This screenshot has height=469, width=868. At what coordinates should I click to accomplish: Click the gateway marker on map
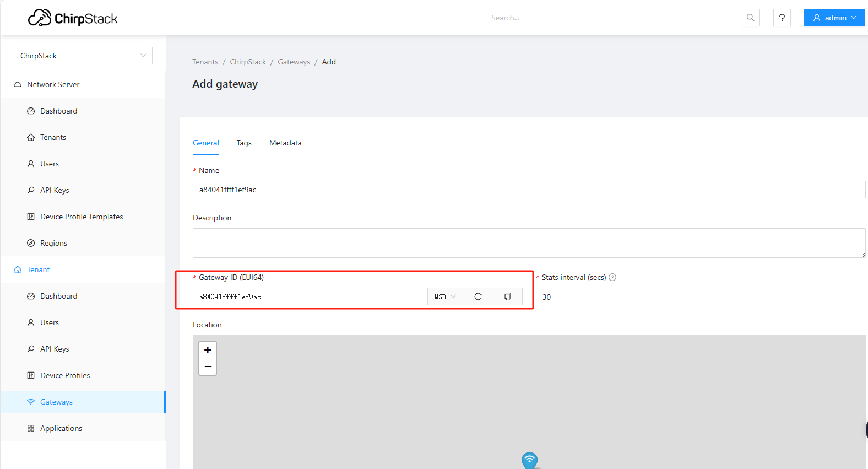point(529,460)
